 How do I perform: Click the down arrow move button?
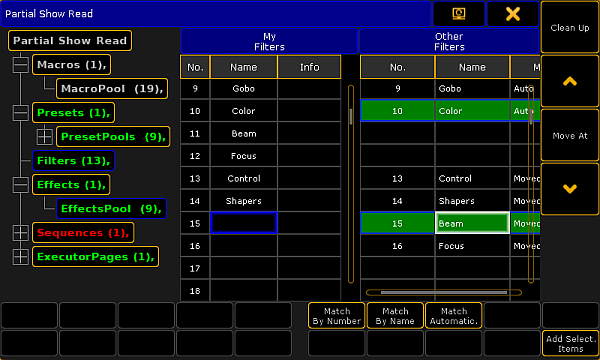570,189
